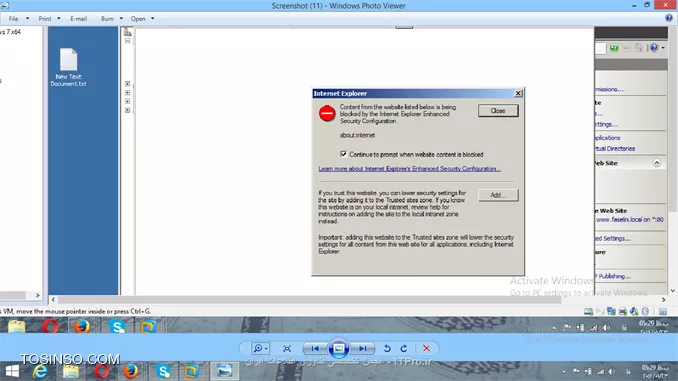This screenshot has height=381, width=678.
Task: Click the horizontal scrollbar's right arrow under the image
Action: [664, 300]
